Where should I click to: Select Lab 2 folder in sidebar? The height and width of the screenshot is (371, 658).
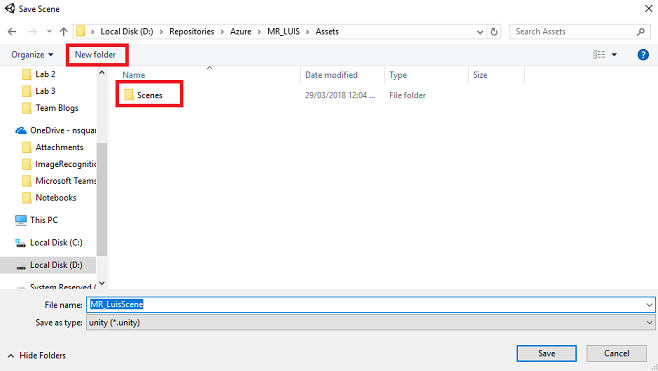point(39,74)
